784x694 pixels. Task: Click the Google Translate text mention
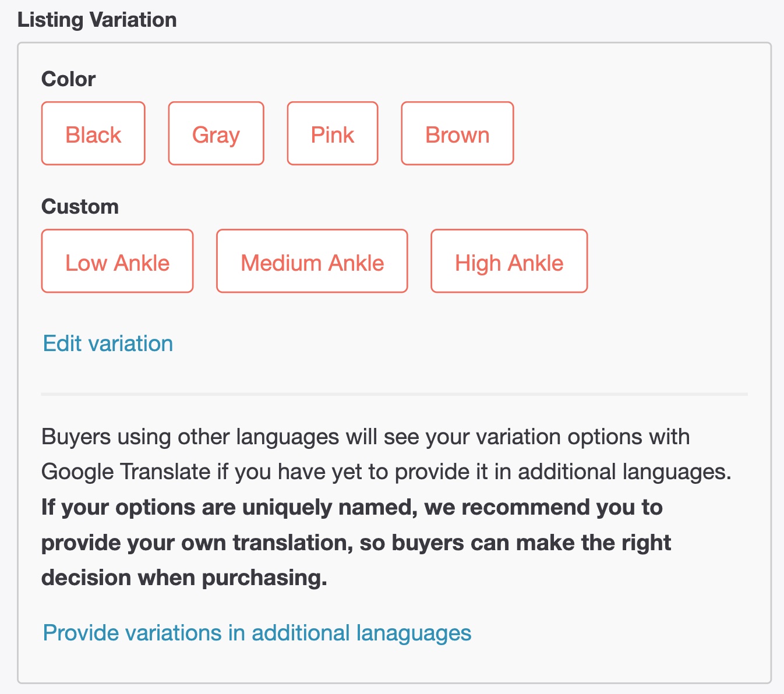pos(126,472)
